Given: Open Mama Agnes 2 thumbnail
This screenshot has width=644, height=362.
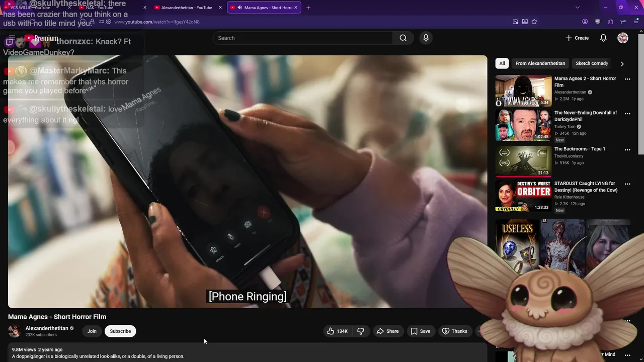Looking at the screenshot, I should [x=523, y=91].
